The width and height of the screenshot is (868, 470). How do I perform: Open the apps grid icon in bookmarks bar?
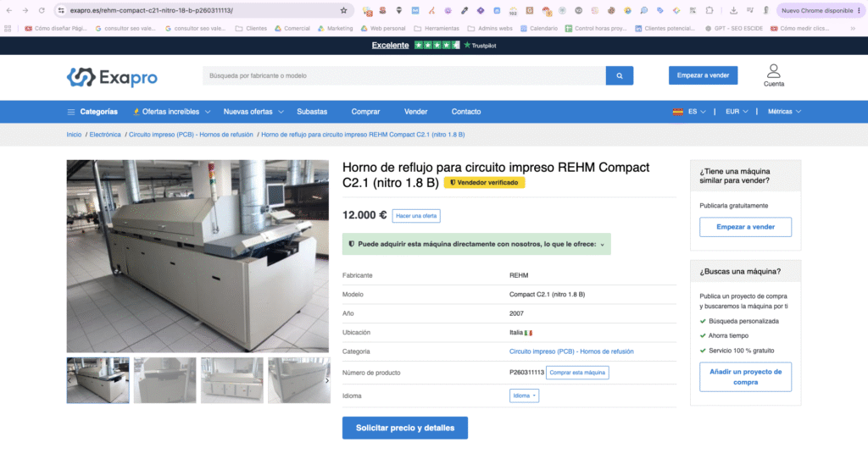tap(8, 28)
